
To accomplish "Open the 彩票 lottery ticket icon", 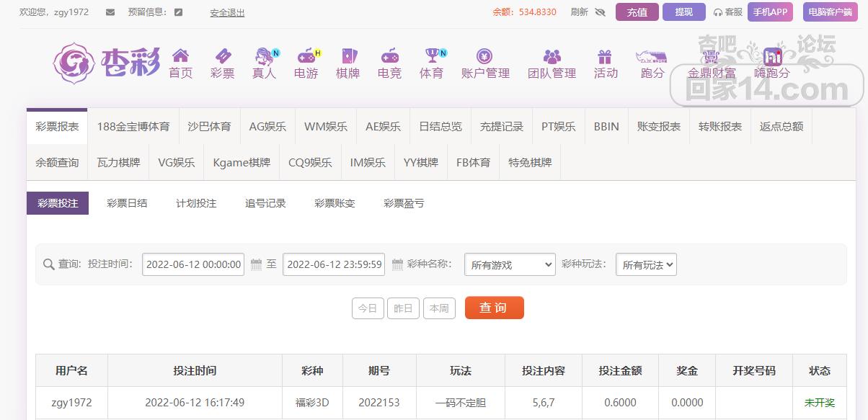I will tap(223, 56).
